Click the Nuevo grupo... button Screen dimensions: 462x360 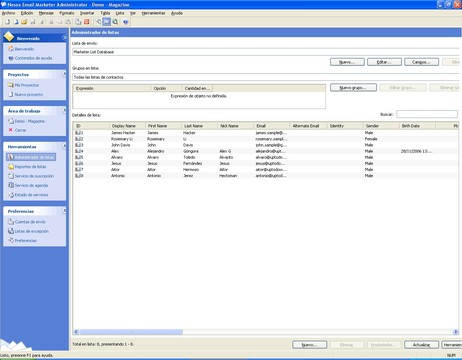(x=353, y=87)
